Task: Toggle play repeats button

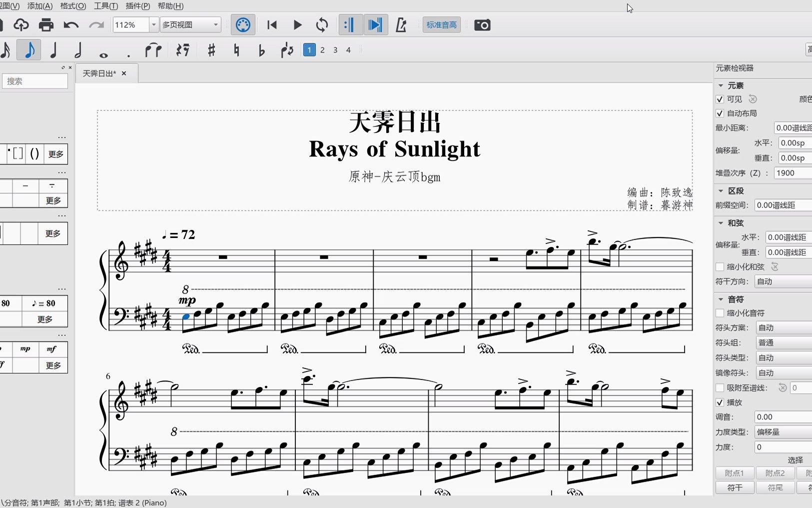Action: (x=350, y=25)
